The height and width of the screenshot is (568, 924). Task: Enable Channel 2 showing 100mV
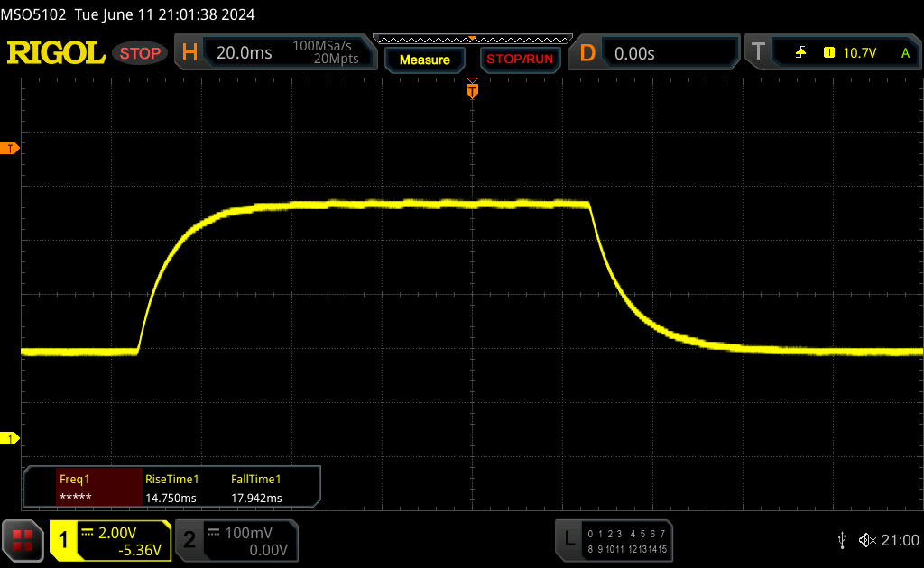click(x=236, y=540)
